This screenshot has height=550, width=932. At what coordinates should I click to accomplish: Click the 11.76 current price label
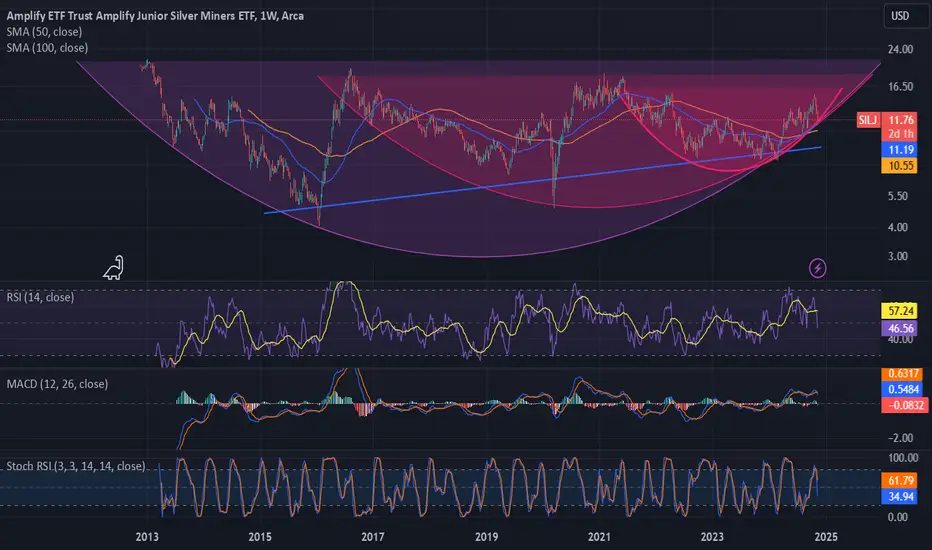click(901, 120)
